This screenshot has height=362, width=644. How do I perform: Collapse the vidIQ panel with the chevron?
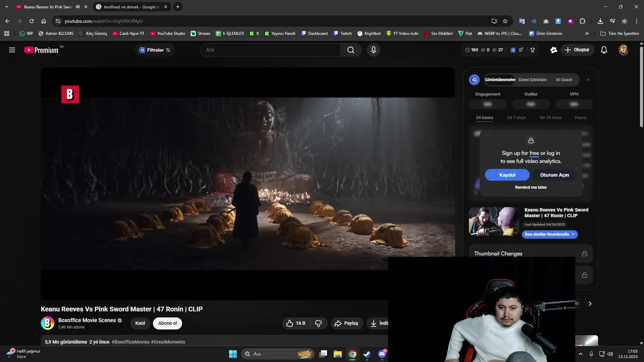(588, 79)
